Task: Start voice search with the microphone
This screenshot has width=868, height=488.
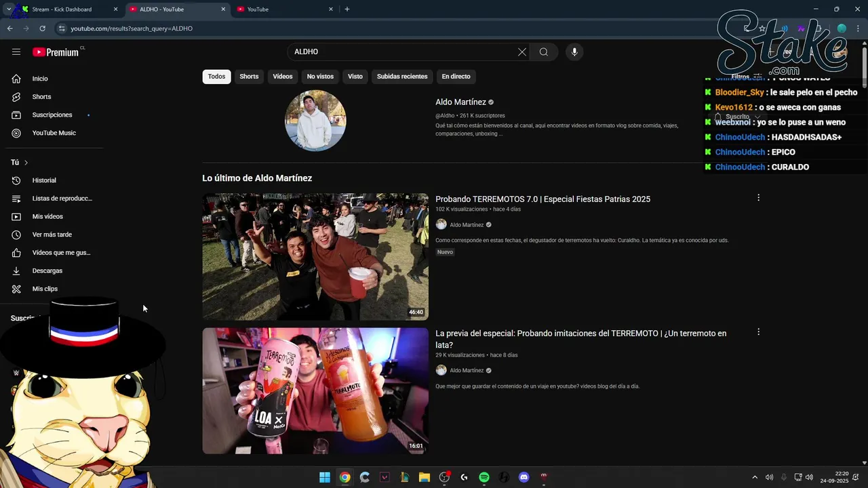Action: (x=574, y=52)
